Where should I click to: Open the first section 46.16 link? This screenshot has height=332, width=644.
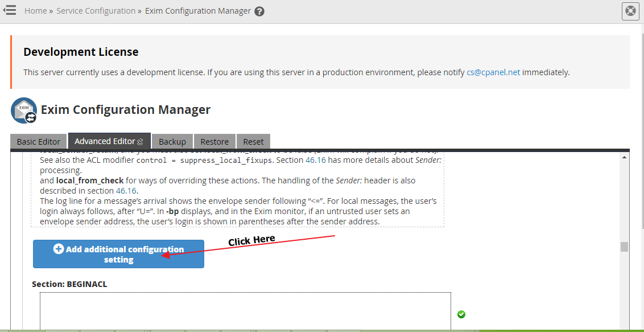tap(315, 160)
